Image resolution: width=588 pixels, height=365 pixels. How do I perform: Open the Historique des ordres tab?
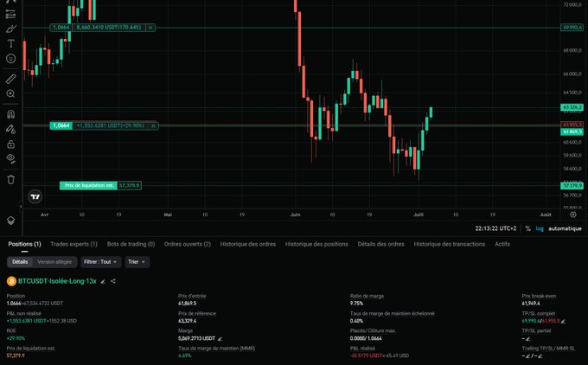(x=248, y=244)
